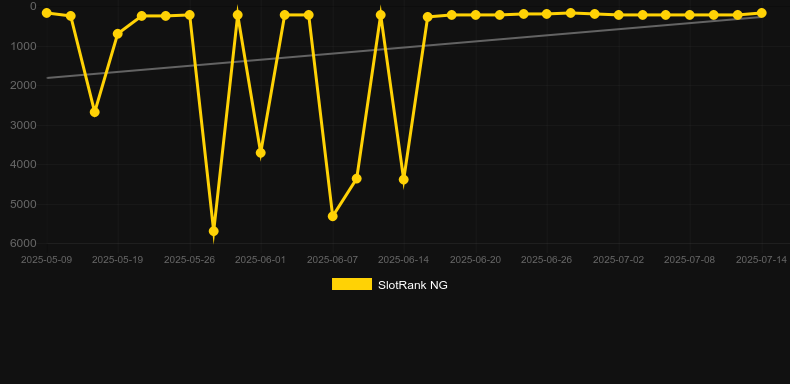
Task: Toggle the SlotRank NG legend label
Action: click(413, 285)
